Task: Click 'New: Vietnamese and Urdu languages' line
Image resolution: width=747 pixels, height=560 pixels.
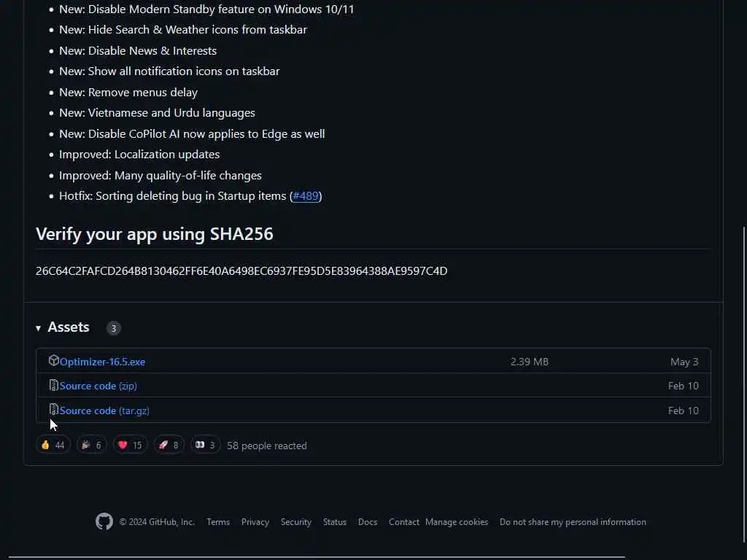Action: coord(158,113)
